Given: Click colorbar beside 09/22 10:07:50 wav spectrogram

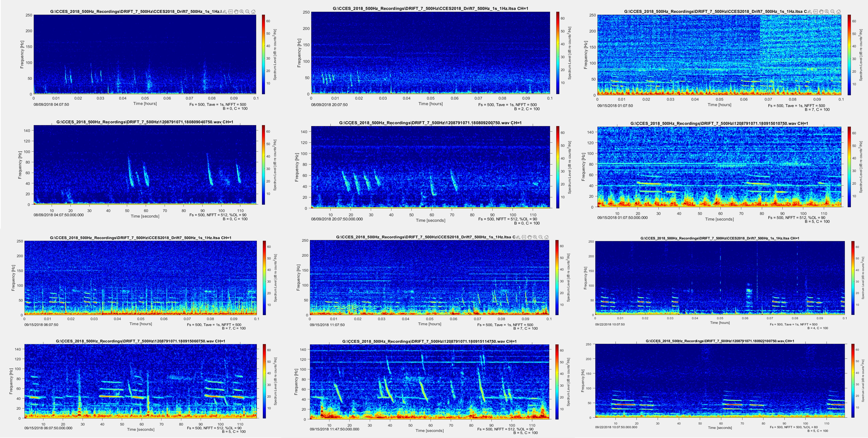Looking at the screenshot, I should [853, 380].
